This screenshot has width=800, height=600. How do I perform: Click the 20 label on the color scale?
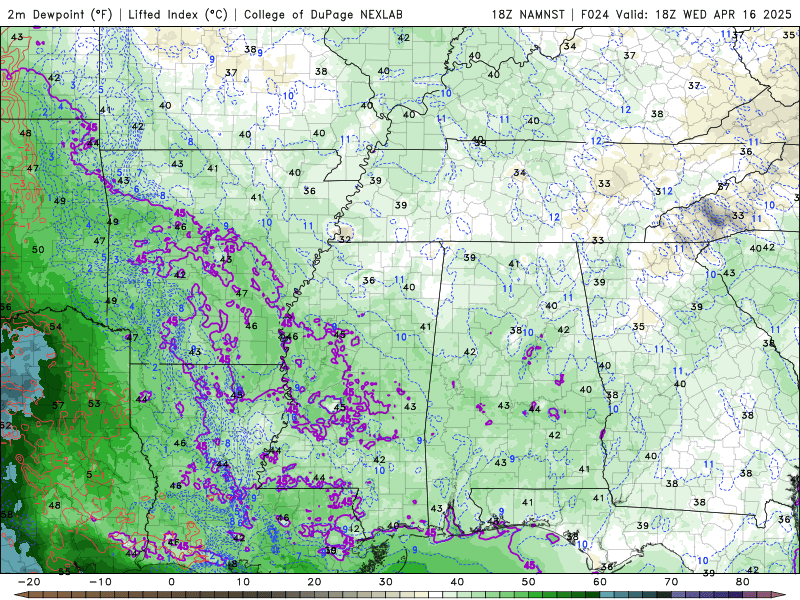[x=314, y=582]
